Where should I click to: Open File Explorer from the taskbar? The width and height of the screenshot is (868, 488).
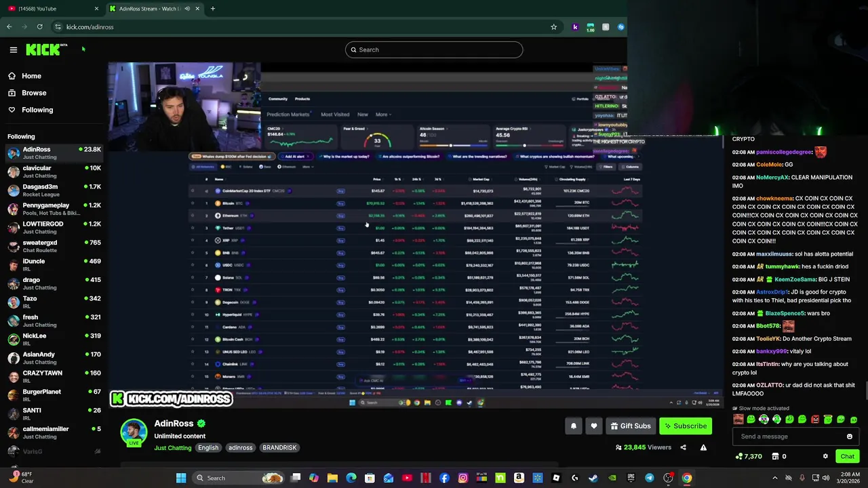pos(332,478)
